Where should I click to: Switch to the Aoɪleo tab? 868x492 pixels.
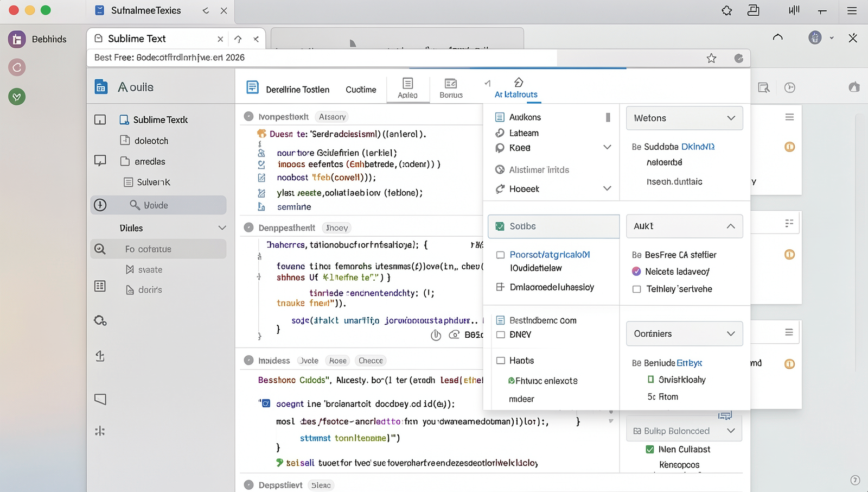pos(407,88)
